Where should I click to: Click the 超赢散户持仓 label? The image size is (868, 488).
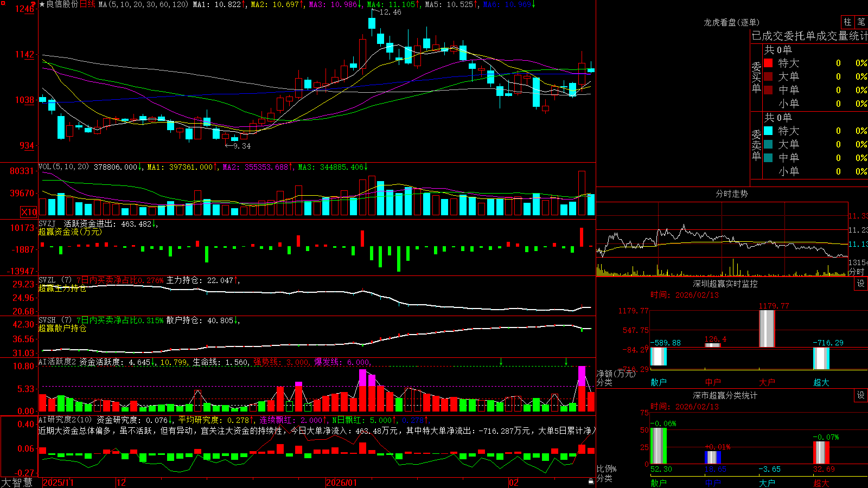pyautogui.click(x=62, y=328)
